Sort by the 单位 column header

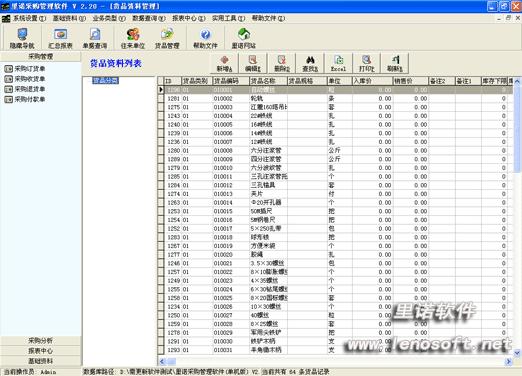click(339, 81)
